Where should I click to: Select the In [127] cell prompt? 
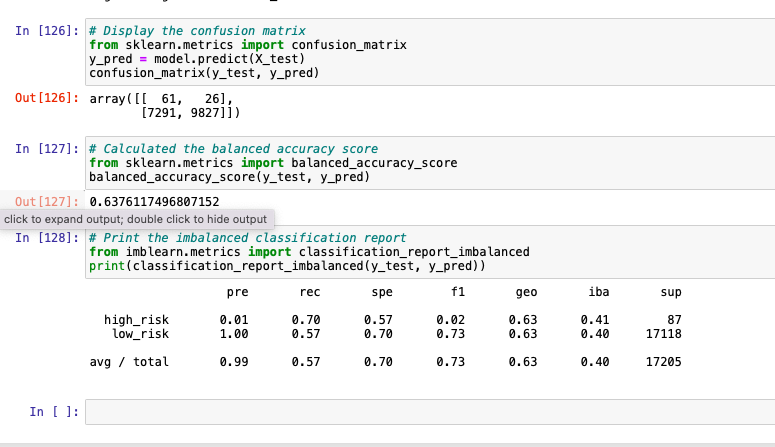pyautogui.click(x=46, y=149)
